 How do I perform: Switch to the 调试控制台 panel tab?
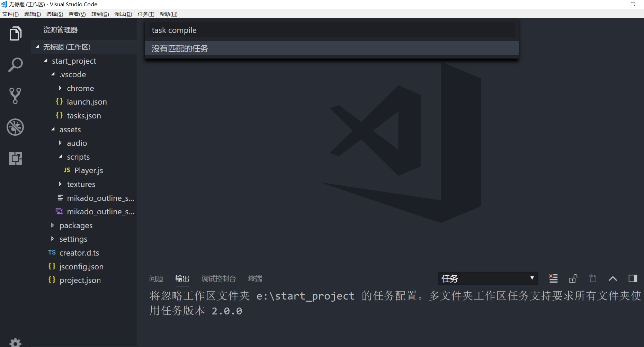219,278
